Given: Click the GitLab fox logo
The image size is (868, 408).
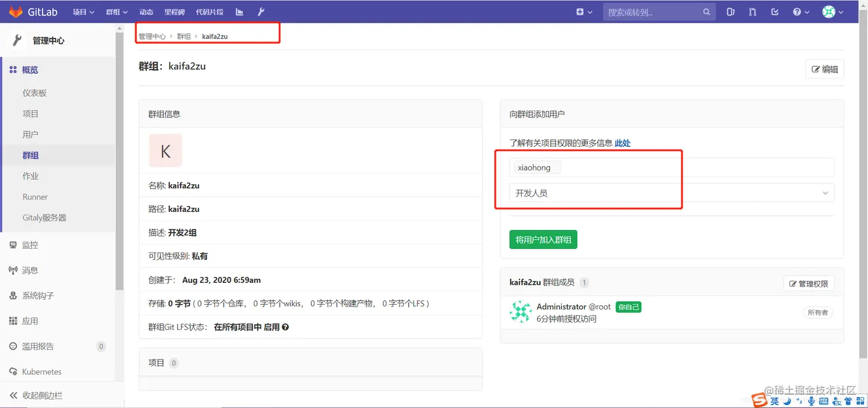Looking at the screenshot, I should 15,11.
